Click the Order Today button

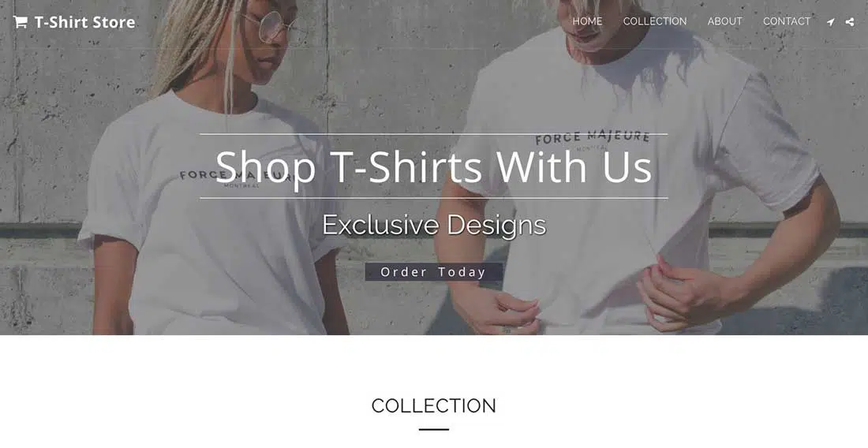pyautogui.click(x=434, y=272)
